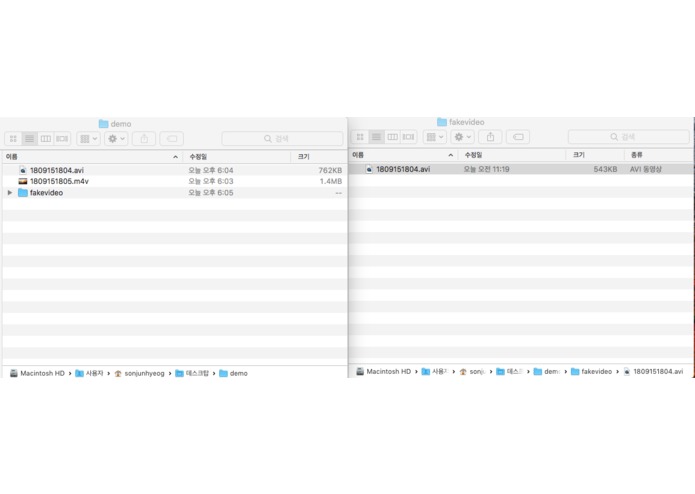
Task: Click Macintosh HD in demo window path bar
Action: tap(37, 373)
